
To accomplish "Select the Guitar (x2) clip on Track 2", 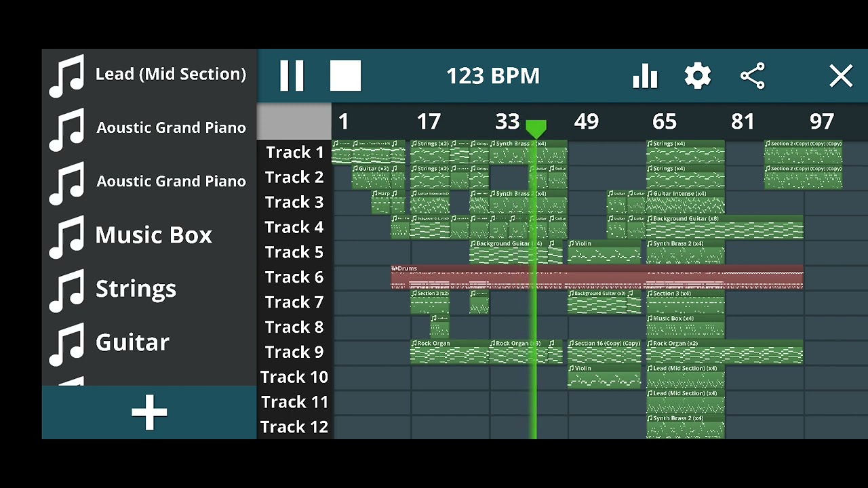I will click(371, 178).
